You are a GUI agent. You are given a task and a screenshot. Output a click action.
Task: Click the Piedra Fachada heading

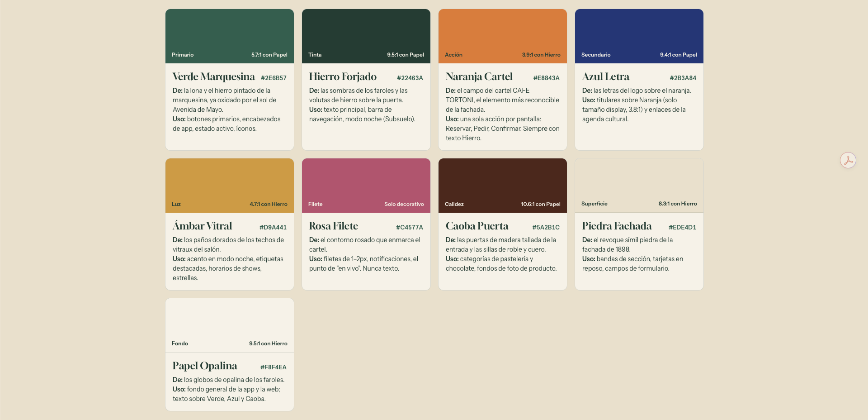617,226
